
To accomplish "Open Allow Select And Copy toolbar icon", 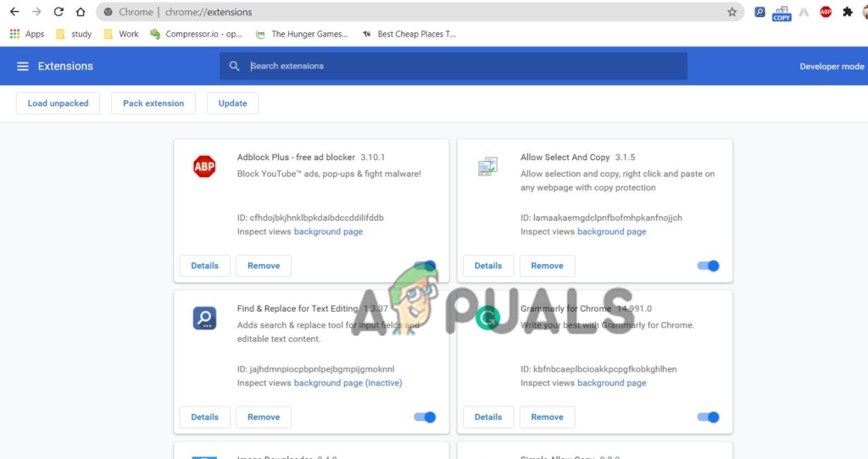I will point(782,13).
